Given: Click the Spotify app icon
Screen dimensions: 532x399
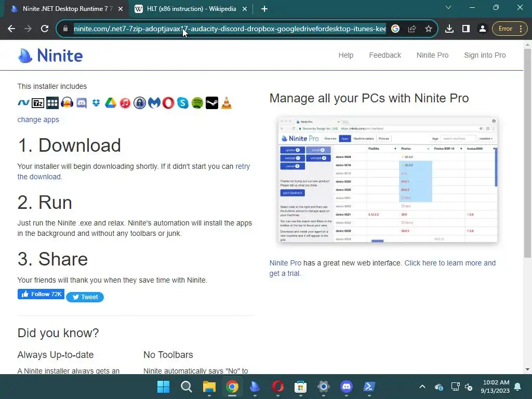Looking at the screenshot, I should (197, 103).
